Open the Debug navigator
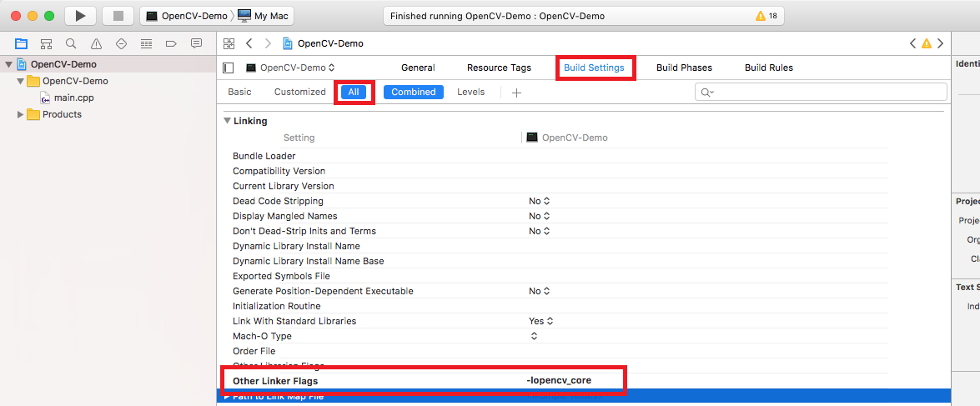The image size is (980, 406). [x=146, y=43]
